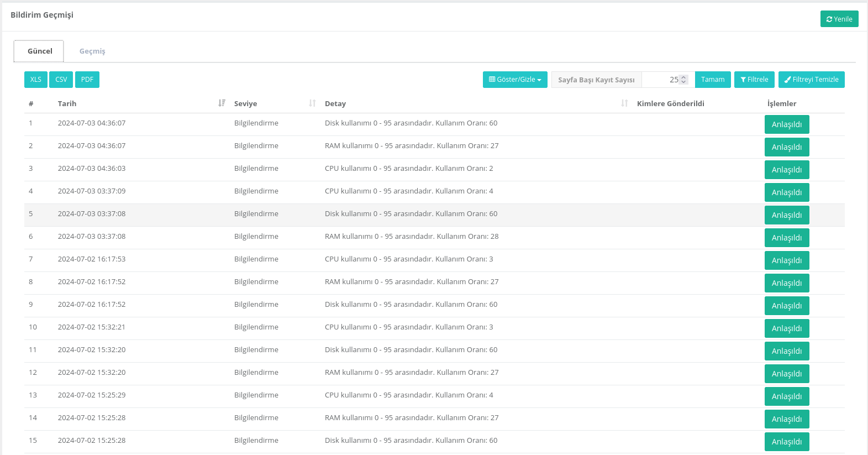Open the Geçmiş tab
The image size is (868, 455).
[92, 51]
